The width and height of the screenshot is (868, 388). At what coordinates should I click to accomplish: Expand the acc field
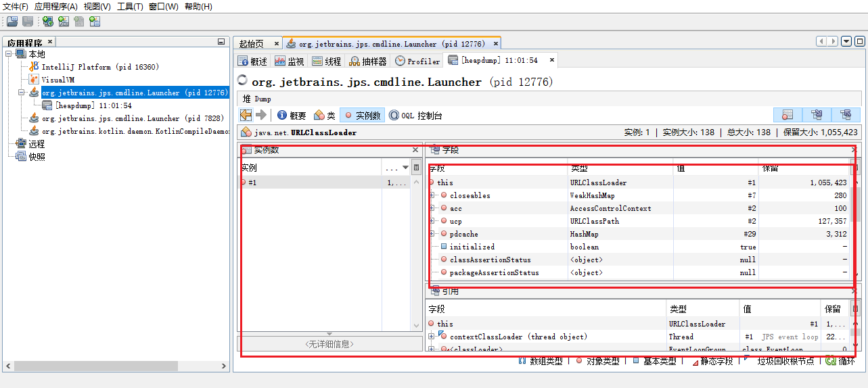coord(432,208)
